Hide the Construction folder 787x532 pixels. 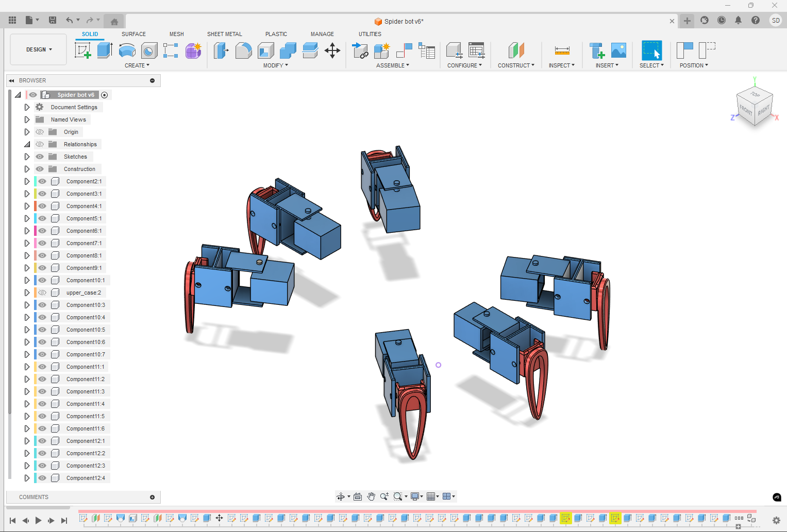(40, 169)
